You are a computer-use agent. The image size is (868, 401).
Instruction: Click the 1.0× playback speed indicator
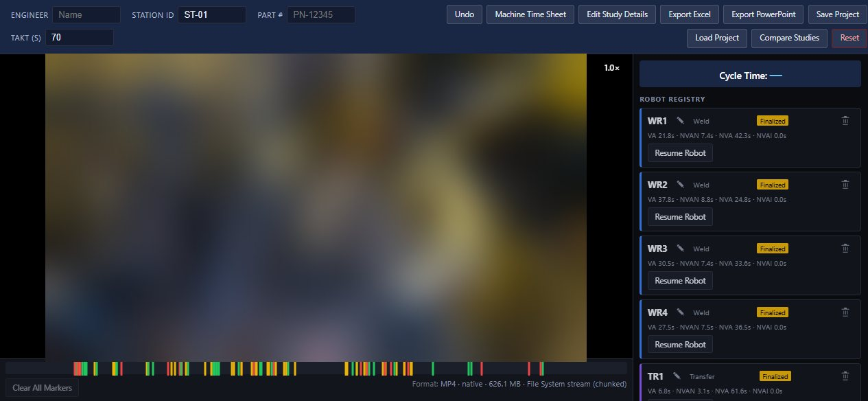[612, 68]
